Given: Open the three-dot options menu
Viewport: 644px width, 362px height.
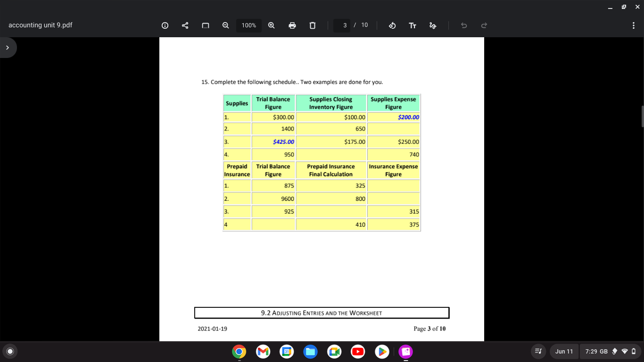Looking at the screenshot, I should click(x=633, y=25).
